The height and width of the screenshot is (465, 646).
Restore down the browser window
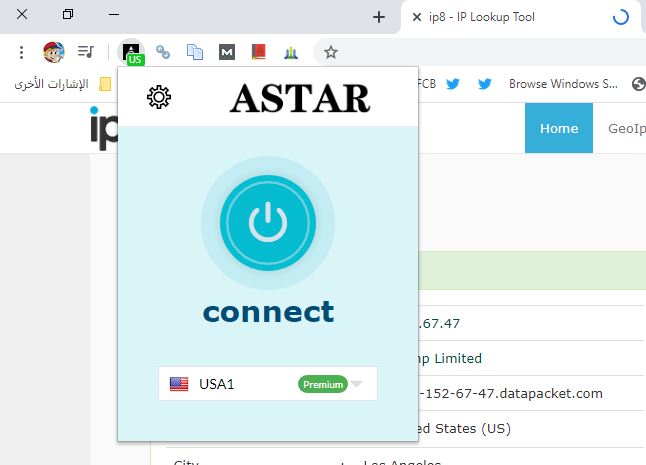(x=68, y=14)
